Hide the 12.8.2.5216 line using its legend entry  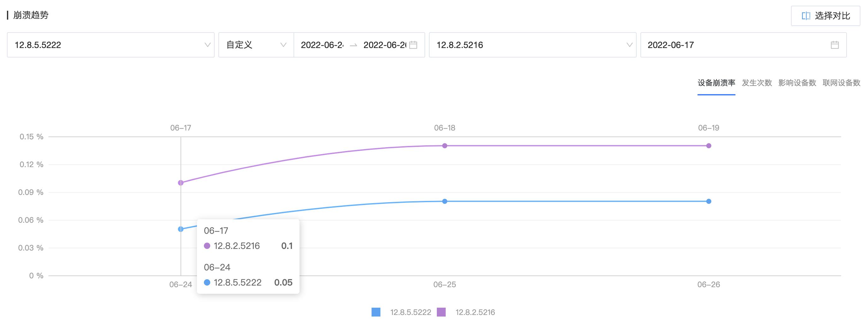point(475,312)
